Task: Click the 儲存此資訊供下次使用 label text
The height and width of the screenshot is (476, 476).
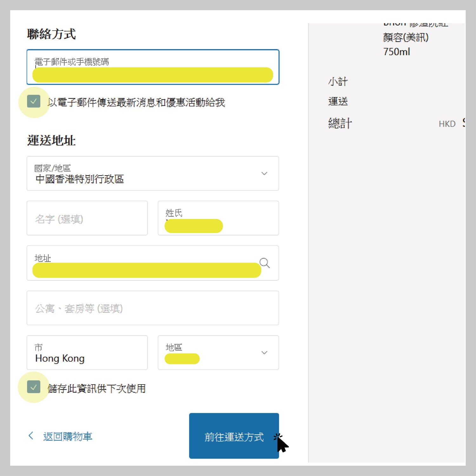Action: (x=96, y=388)
